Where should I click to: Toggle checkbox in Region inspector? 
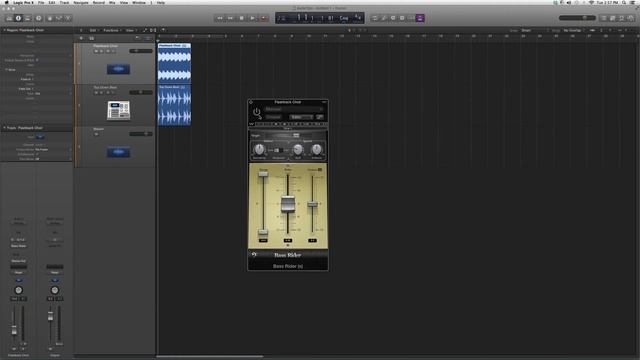(x=37, y=60)
